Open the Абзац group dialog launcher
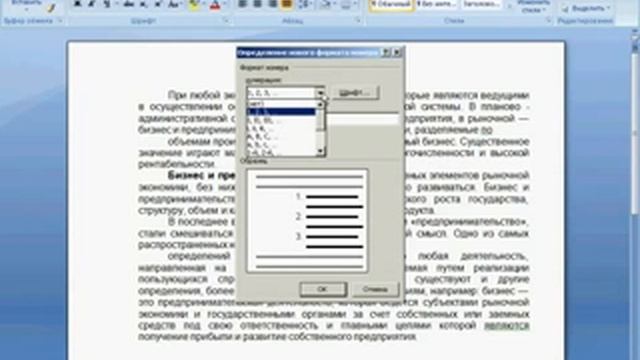640x360 pixels. (358, 20)
